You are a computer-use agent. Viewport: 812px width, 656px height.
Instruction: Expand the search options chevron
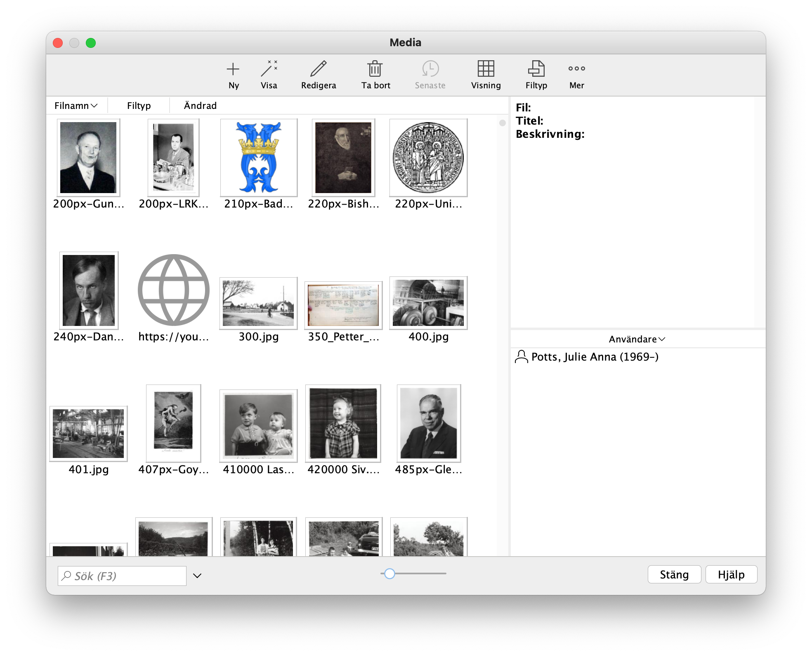pyautogui.click(x=197, y=576)
